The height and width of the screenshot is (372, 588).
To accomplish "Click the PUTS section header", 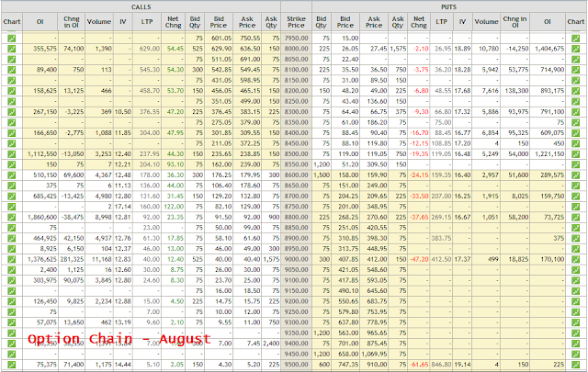I will (x=448, y=7).
